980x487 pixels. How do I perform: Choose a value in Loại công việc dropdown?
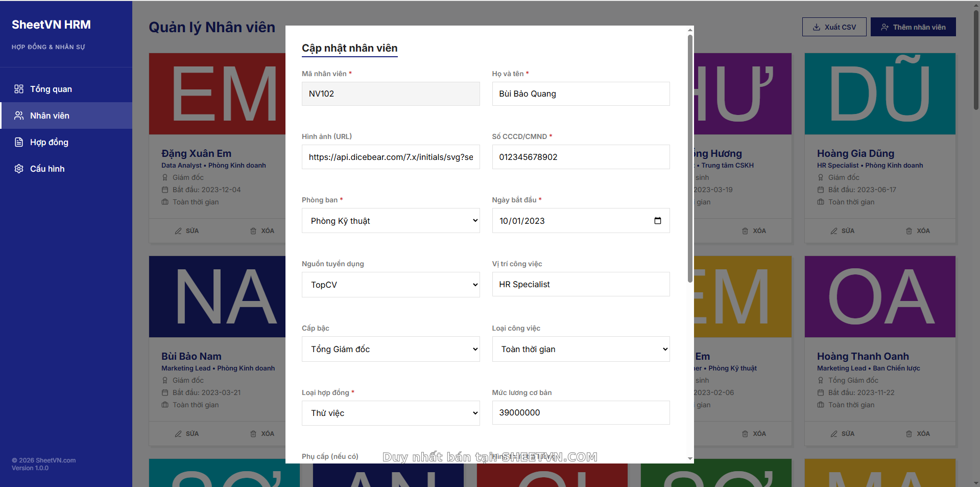coord(580,349)
